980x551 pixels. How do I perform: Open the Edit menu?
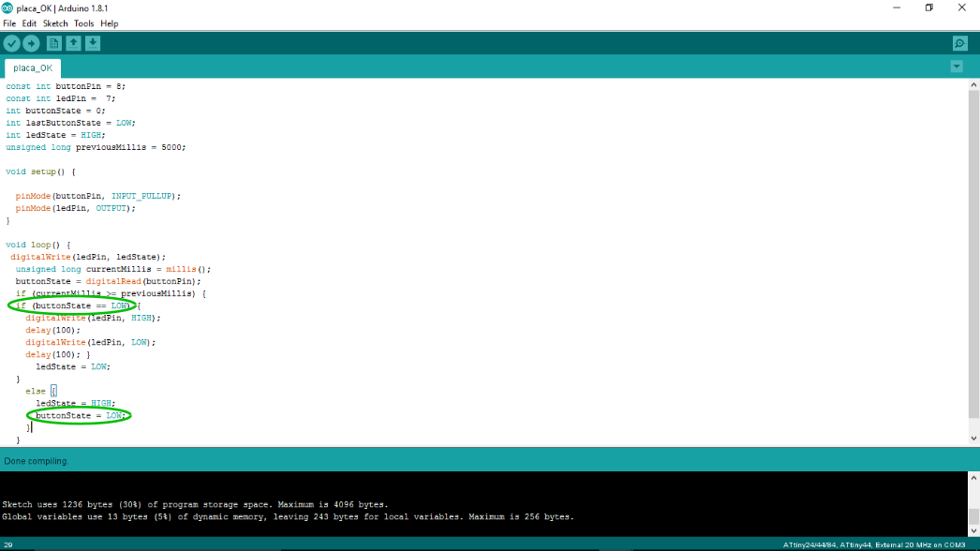(x=29, y=23)
